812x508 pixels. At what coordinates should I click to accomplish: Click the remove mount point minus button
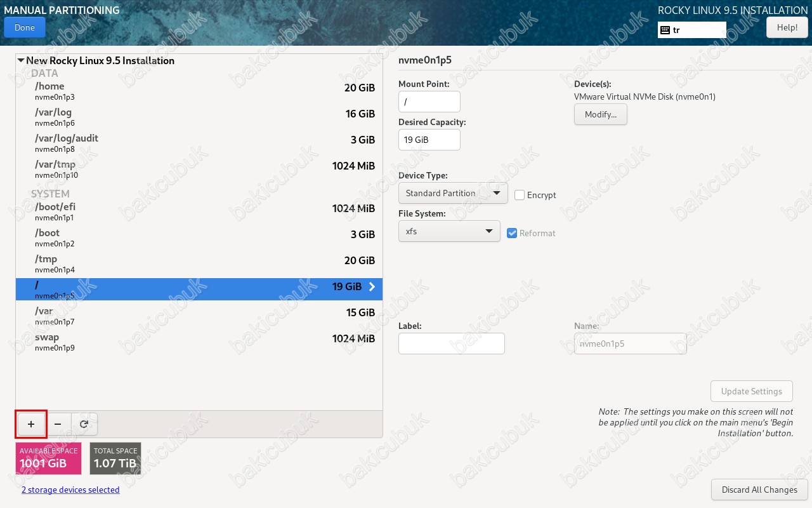(58, 424)
